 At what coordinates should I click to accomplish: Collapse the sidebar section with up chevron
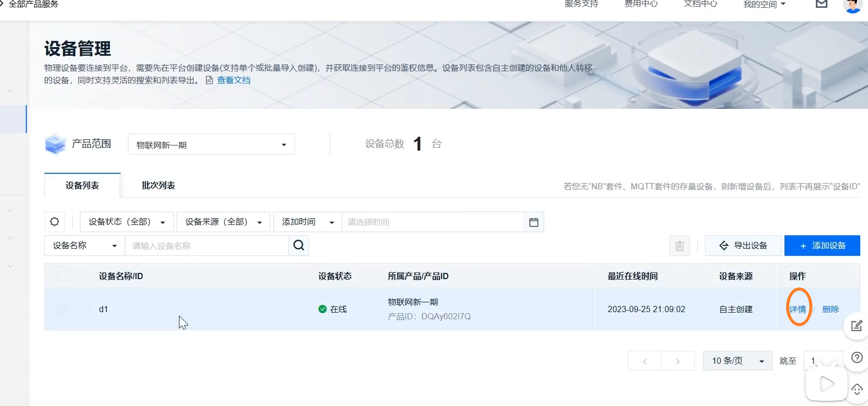10,91
